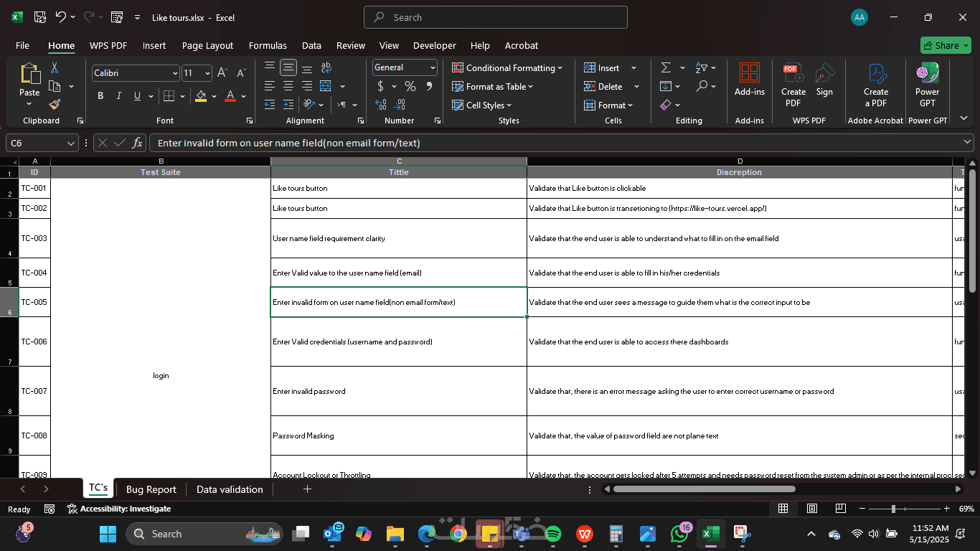
Task: Click the Format Painter brush icon
Action: tap(55, 105)
